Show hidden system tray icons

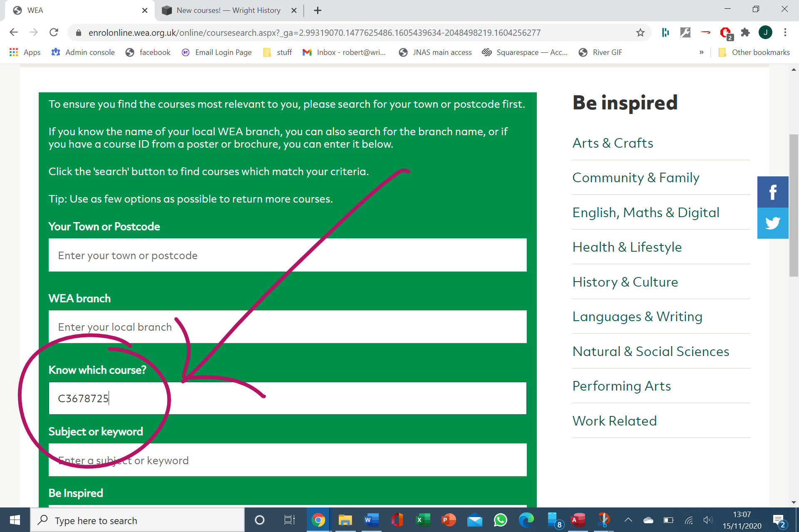click(628, 520)
